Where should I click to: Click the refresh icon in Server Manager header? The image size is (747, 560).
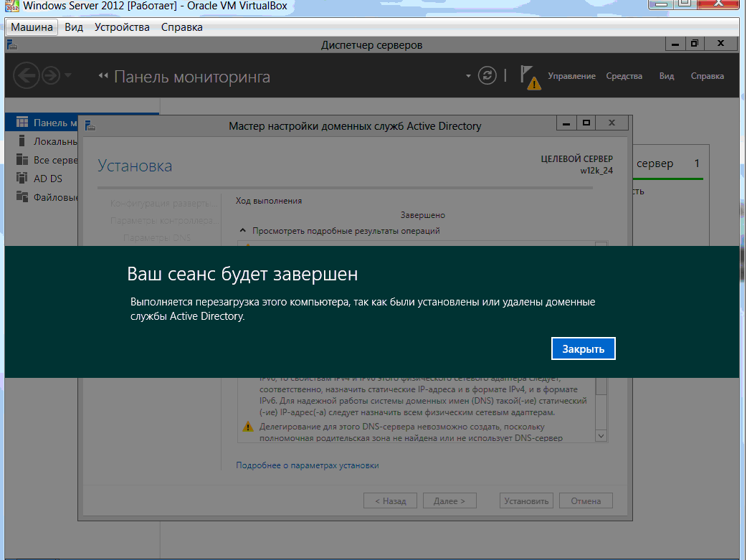(x=487, y=75)
